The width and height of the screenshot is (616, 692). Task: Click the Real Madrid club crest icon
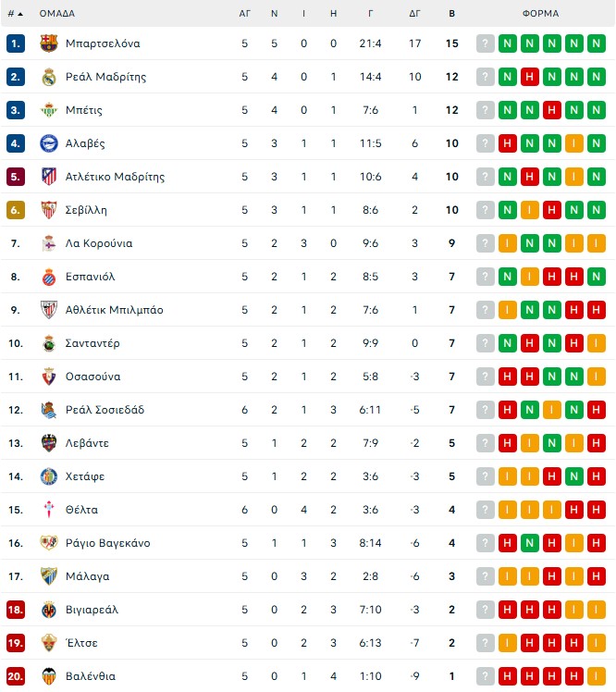tap(48, 77)
